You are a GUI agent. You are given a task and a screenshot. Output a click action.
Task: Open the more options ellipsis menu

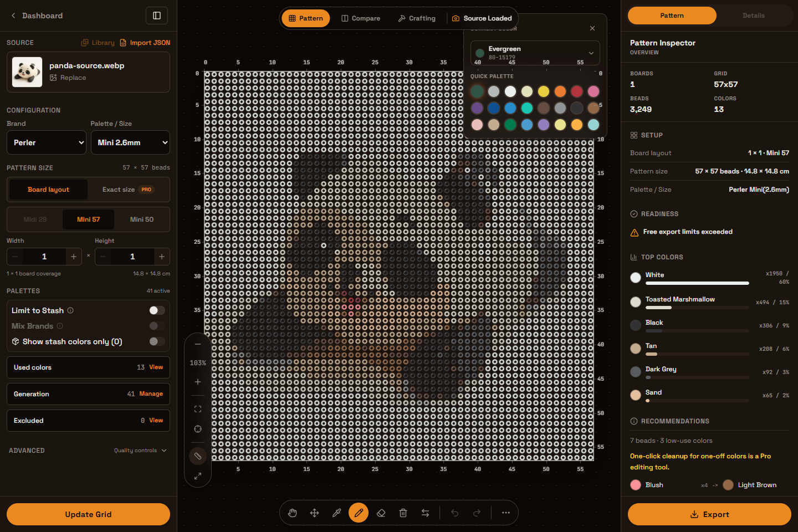click(x=506, y=513)
